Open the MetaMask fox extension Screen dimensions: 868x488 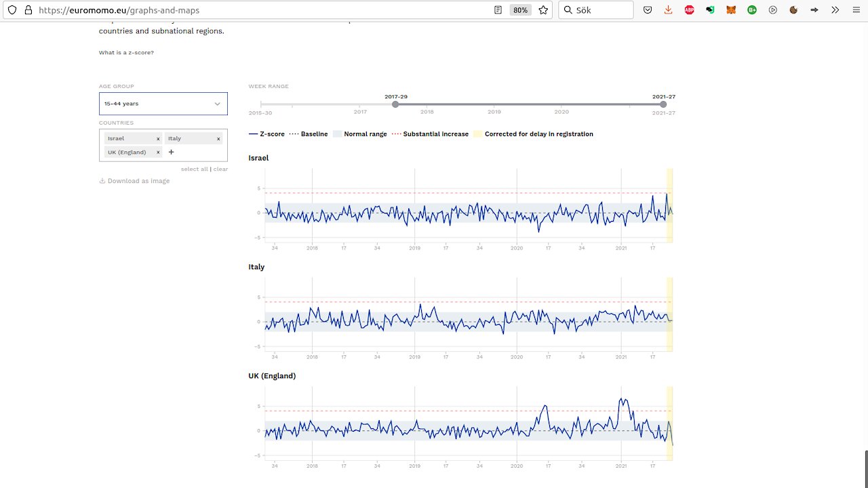(x=731, y=10)
